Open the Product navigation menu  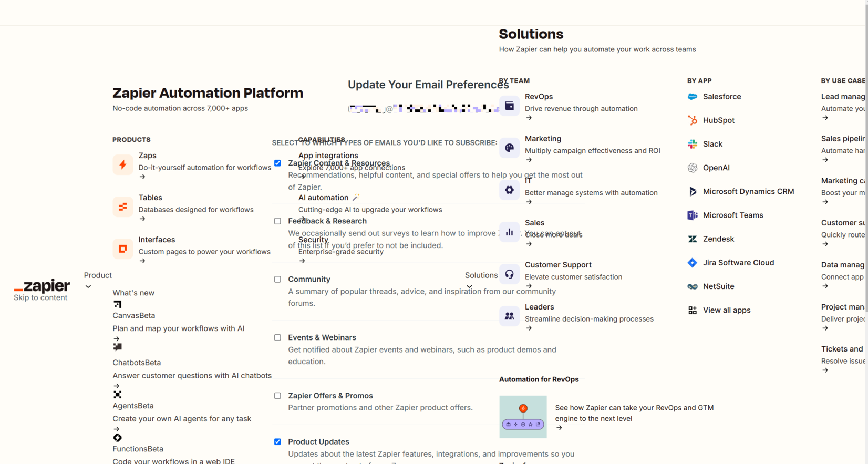click(98, 275)
